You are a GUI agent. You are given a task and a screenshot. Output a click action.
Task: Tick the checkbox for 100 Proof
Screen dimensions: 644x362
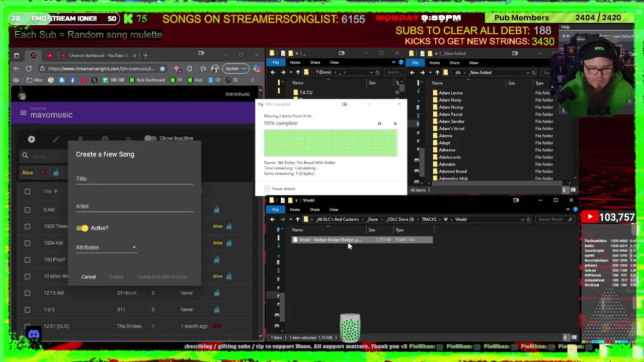tap(27, 259)
